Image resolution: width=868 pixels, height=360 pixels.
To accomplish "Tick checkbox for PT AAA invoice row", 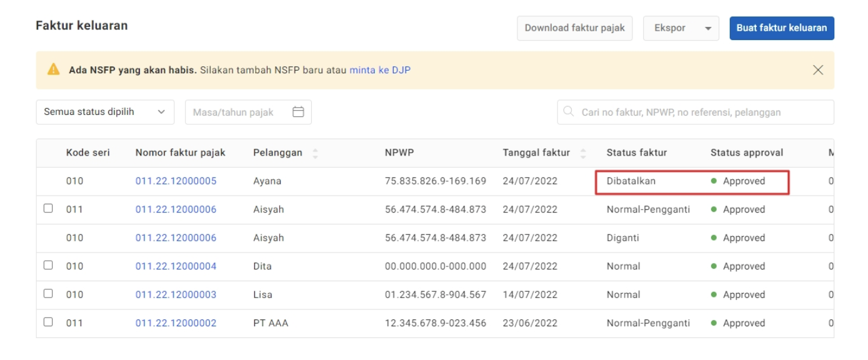I will [48, 322].
